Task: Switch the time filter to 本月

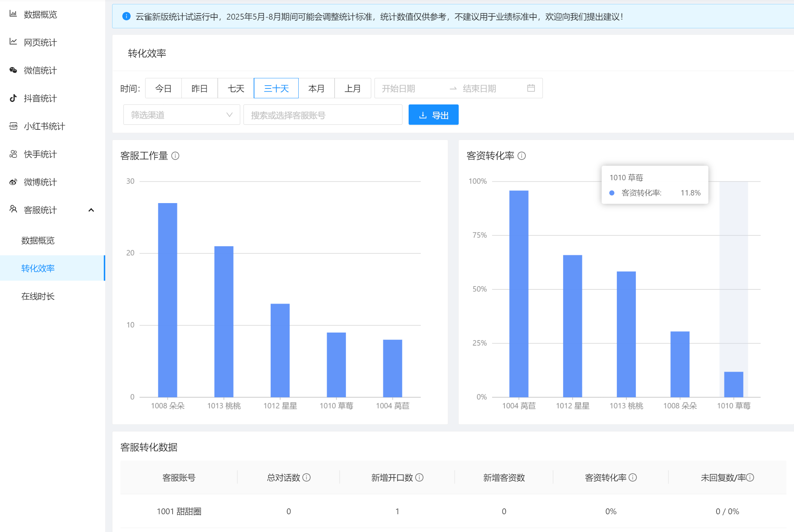Action: tap(316, 88)
